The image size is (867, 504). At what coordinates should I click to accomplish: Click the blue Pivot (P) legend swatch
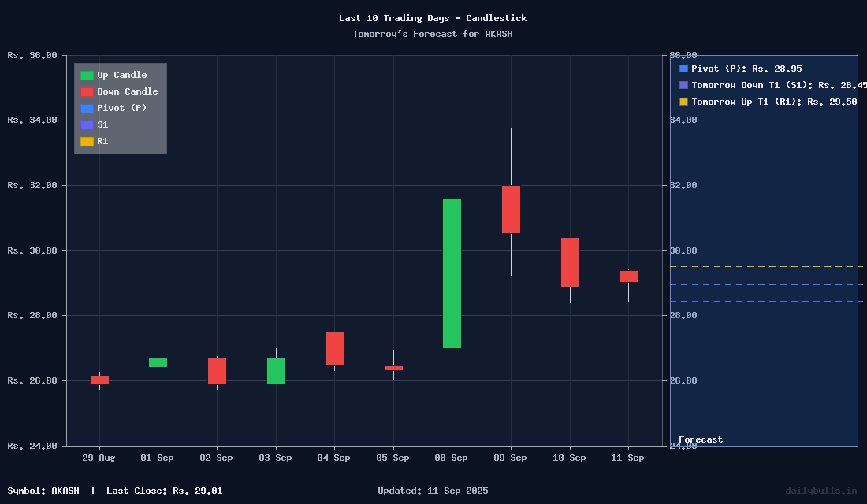pos(87,109)
